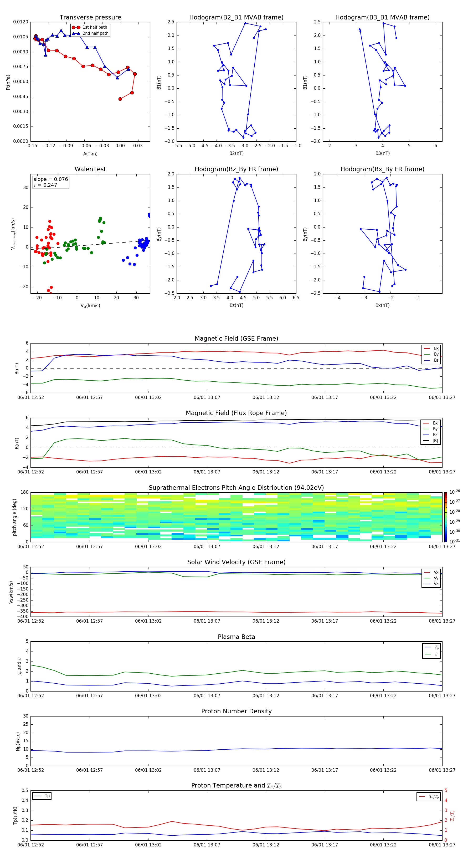Click the 'Pt(nPa)' y-axis label

8,82
